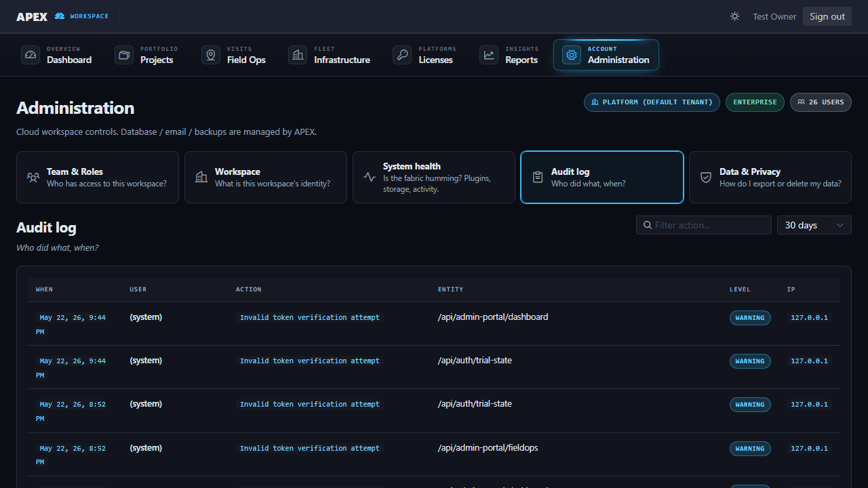Open the Infrastructure fleet tab
The image size is (868, 488).
coord(330,55)
